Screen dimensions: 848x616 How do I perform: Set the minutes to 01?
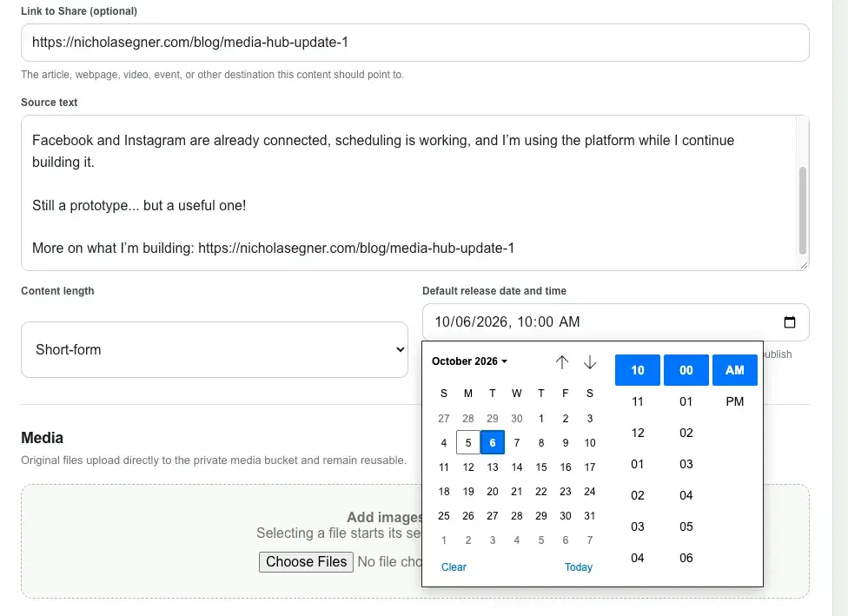[686, 401]
